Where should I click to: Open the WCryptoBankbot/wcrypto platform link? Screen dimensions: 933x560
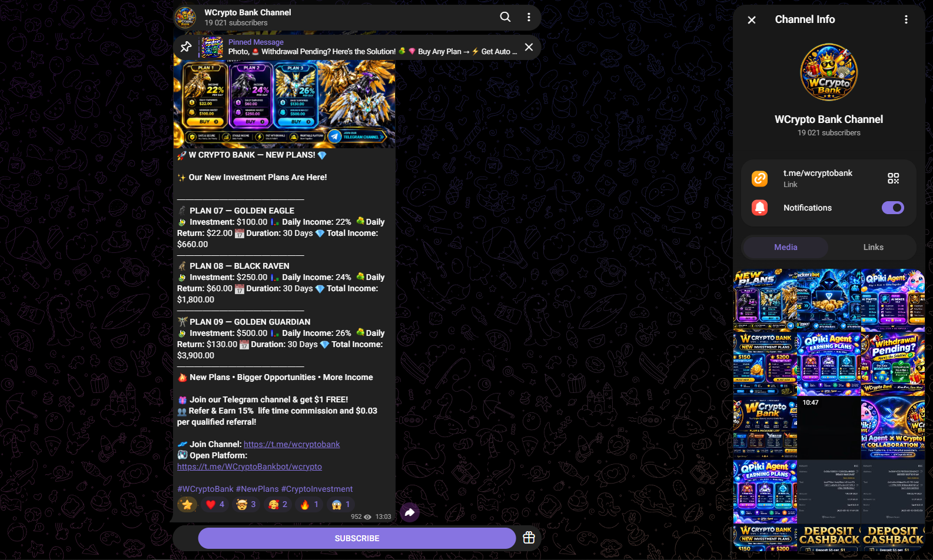(250, 466)
